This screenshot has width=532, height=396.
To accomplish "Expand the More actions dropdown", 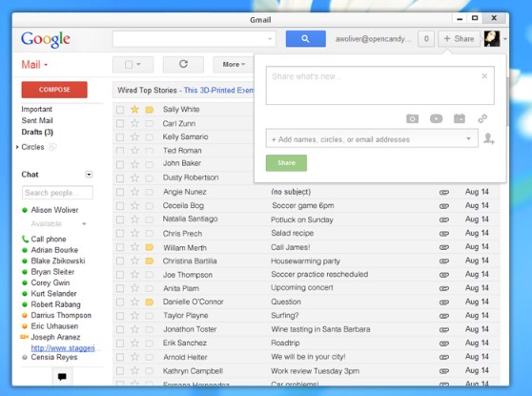I will pos(234,64).
